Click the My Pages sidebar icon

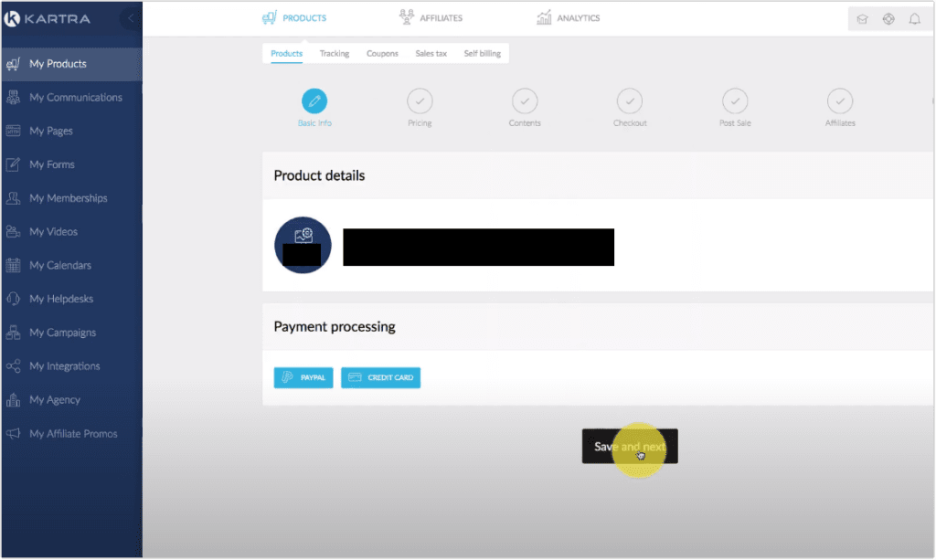tap(13, 131)
